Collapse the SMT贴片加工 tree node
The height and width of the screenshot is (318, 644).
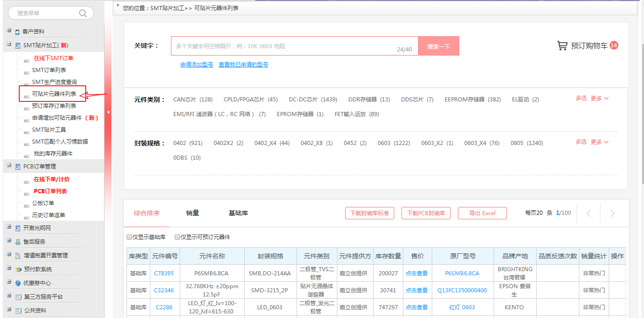click(9, 45)
